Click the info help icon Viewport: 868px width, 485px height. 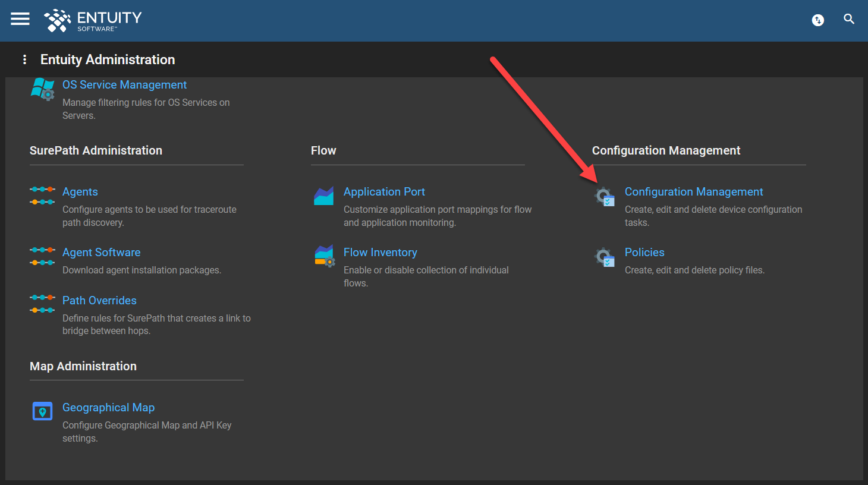pos(817,20)
